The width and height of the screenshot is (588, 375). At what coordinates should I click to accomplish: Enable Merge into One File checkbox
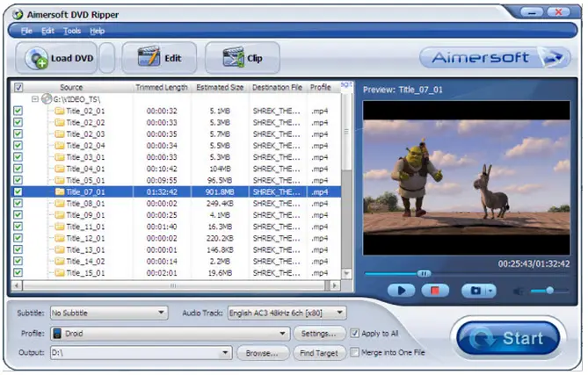coord(354,352)
